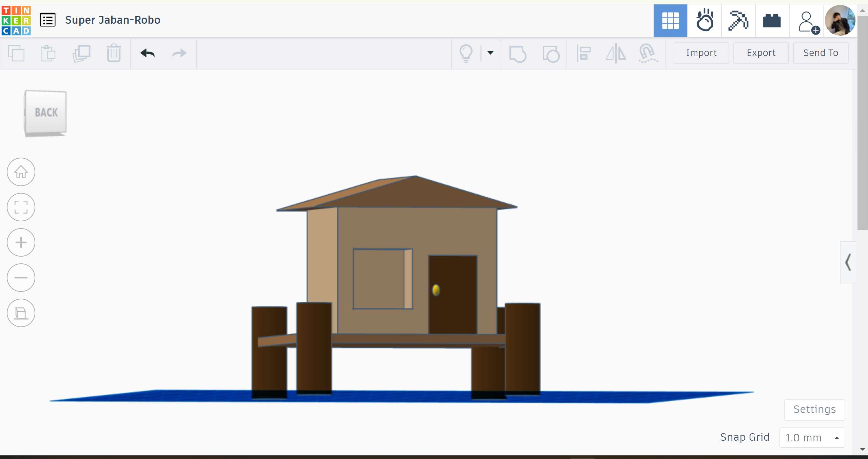Click the vertical page scrollbar
This screenshot has height=459, width=868.
click(863, 122)
